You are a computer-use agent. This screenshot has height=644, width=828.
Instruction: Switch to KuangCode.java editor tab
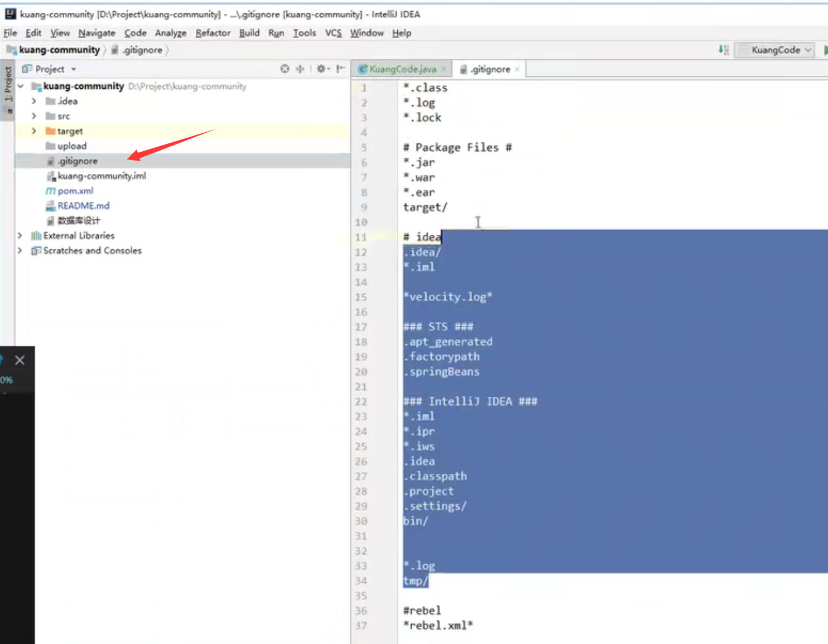tap(402, 69)
